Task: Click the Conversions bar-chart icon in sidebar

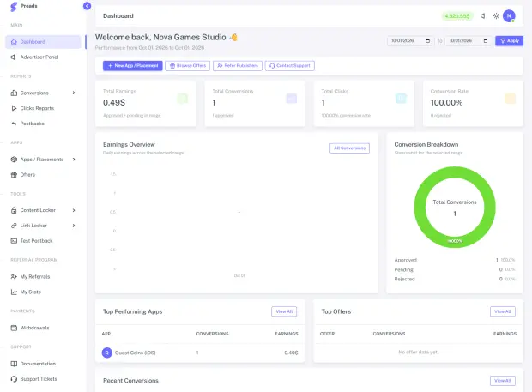Action: [14, 93]
